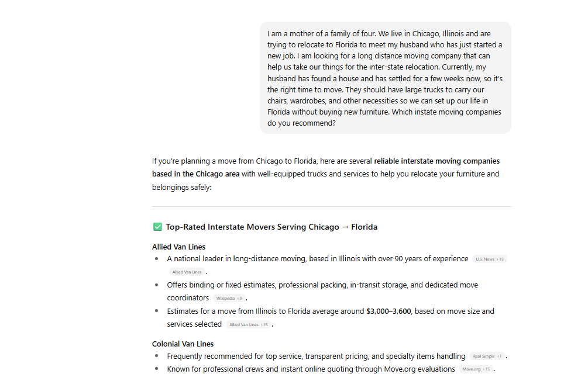Click the 'Offers binding or fixed estimates' bullet
The width and height of the screenshot is (588, 381).
322,285
